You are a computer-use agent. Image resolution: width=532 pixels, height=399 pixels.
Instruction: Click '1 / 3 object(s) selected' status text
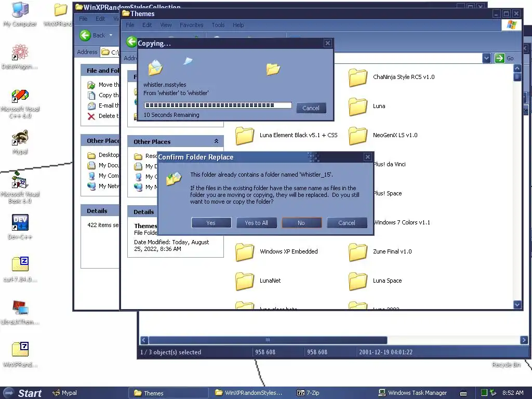click(170, 353)
